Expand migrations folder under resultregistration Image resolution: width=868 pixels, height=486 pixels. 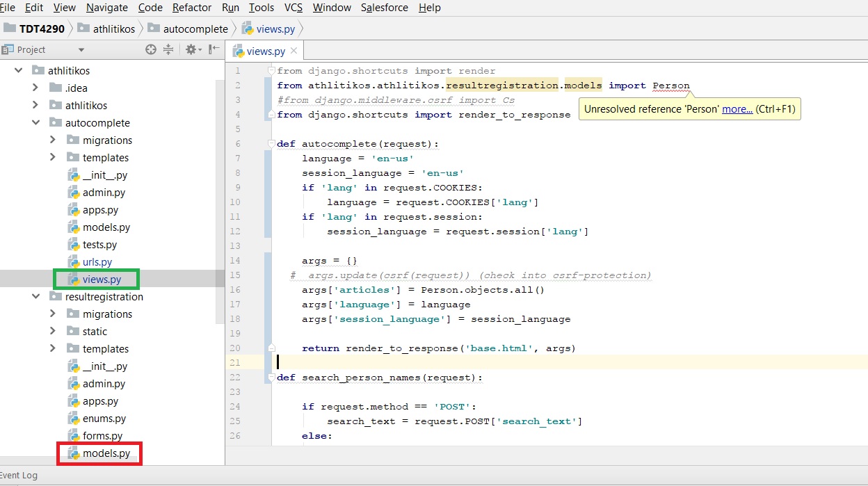click(x=53, y=314)
